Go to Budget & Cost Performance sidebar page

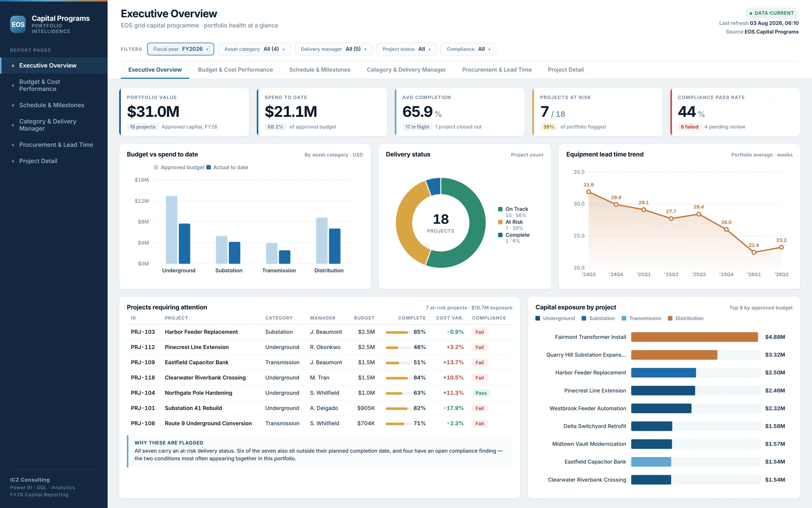pyautogui.click(x=54, y=85)
